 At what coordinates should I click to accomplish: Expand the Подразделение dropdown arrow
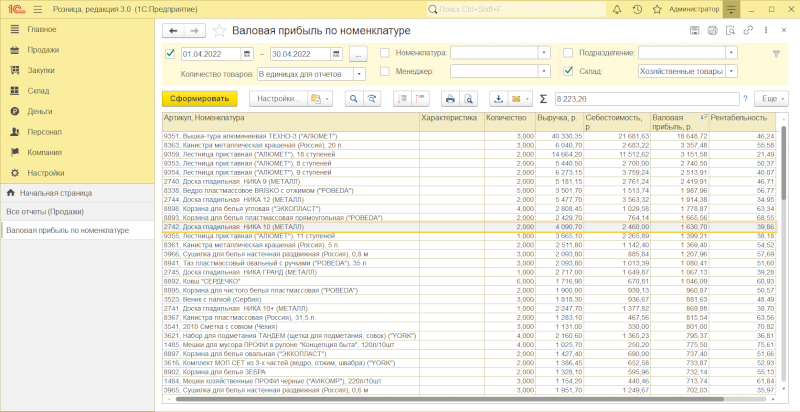pyautogui.click(x=732, y=53)
